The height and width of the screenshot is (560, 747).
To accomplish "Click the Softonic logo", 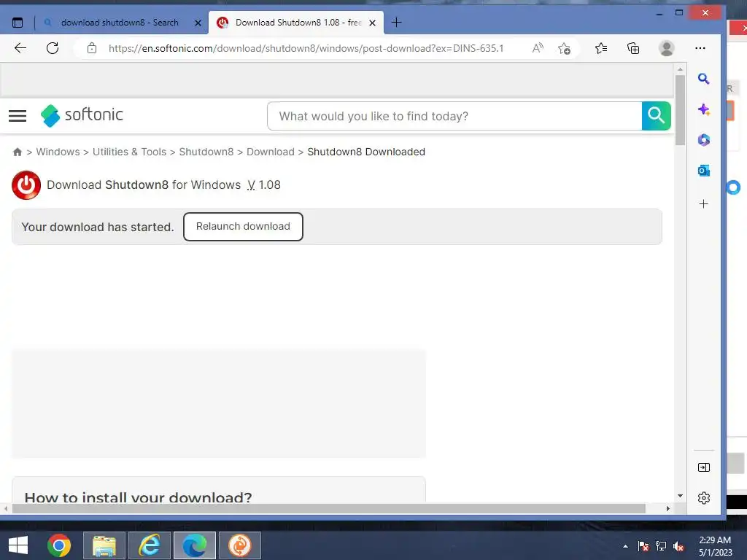I will [82, 115].
